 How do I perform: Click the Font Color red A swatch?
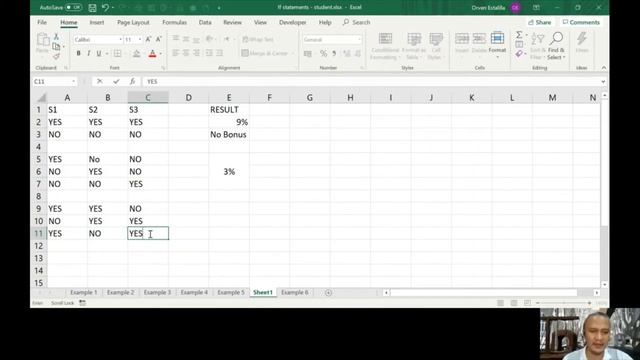point(152,53)
